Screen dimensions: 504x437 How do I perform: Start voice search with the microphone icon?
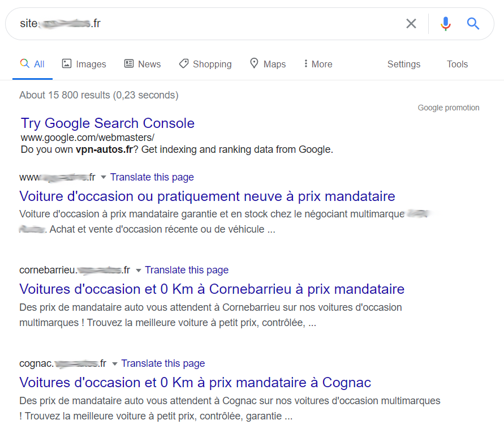(446, 23)
